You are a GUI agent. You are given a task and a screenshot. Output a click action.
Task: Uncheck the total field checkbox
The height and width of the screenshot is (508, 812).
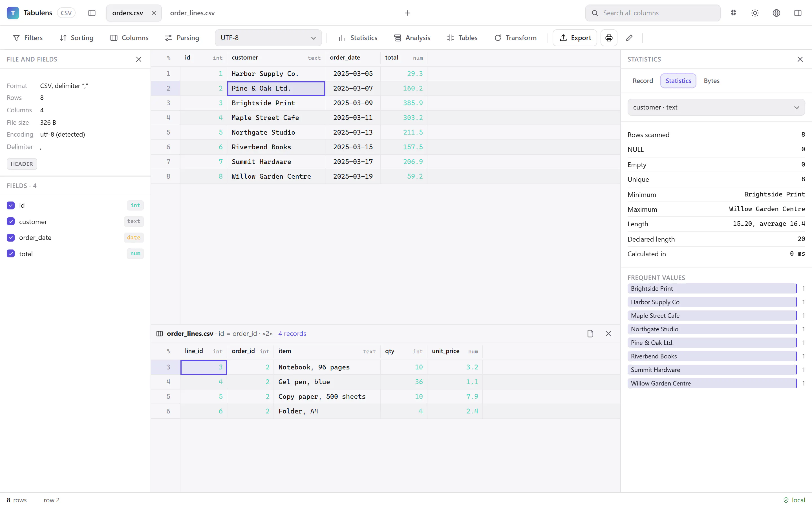pos(11,254)
